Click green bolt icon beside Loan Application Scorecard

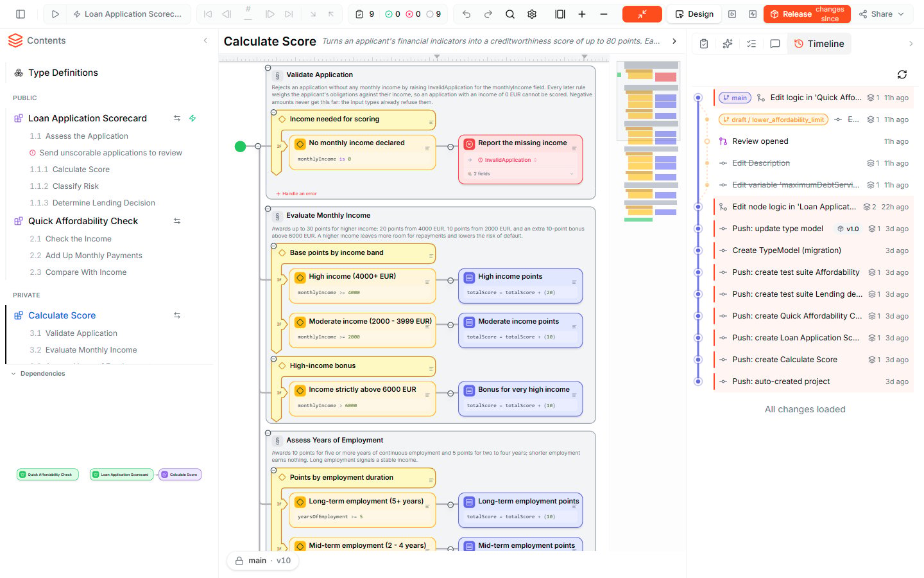193,118
